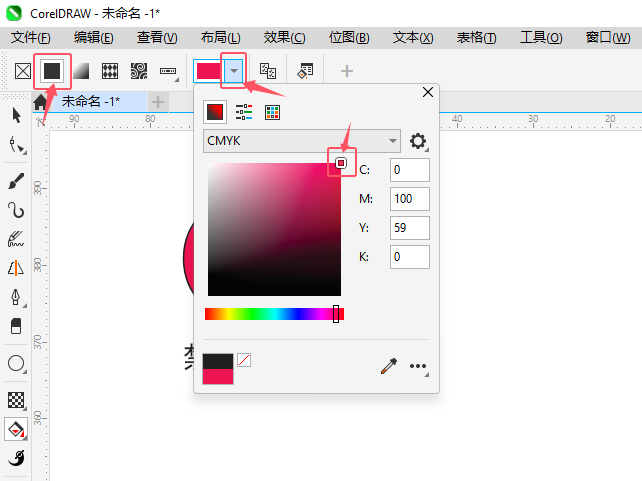Open the 效果(C) menu
This screenshot has width=642, height=481.
pyautogui.click(x=285, y=38)
